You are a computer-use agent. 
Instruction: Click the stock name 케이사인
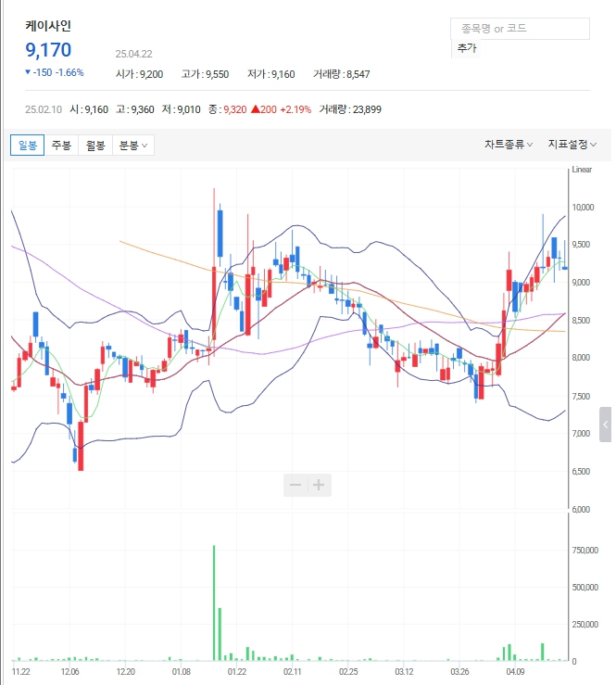coord(48,26)
